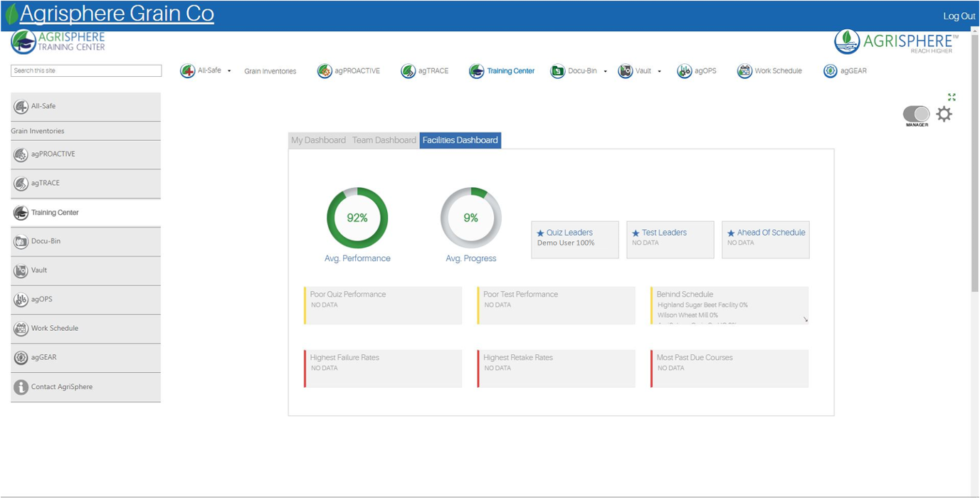Click the 92% Avg. Performance gauge
980x498 pixels.
click(x=357, y=218)
